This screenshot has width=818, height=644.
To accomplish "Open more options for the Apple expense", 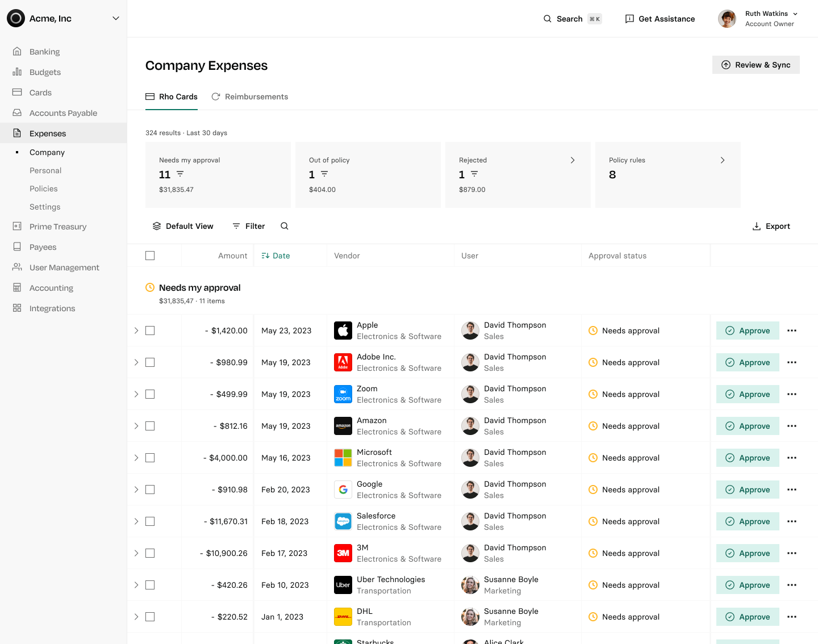I will [x=792, y=331].
